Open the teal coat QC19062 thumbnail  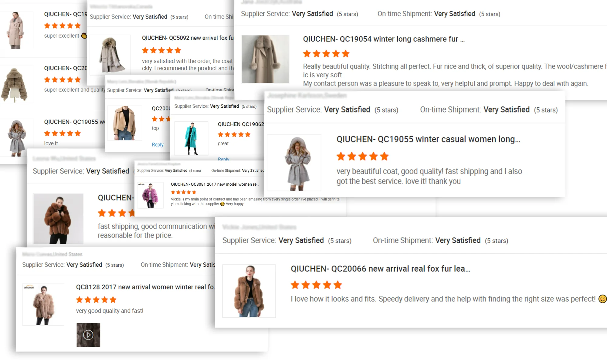(x=191, y=138)
